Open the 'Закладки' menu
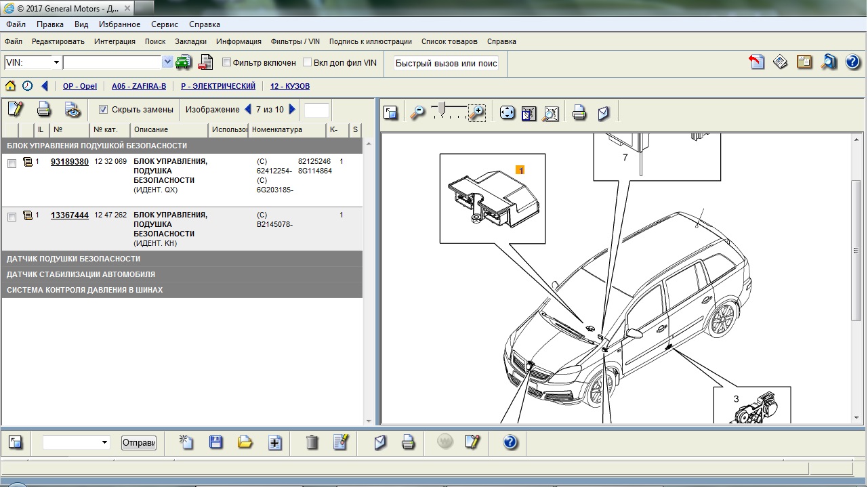The height and width of the screenshot is (487, 868). coord(190,41)
